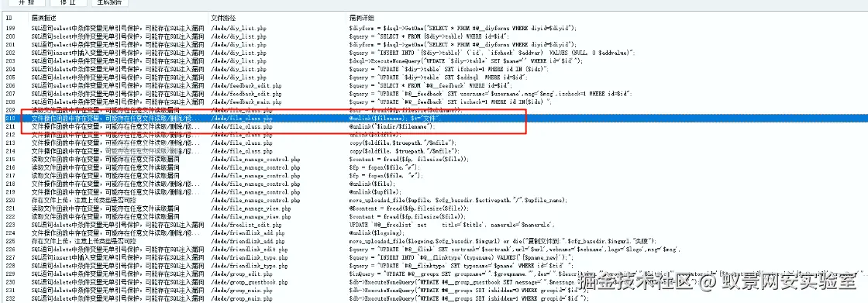Select the SQL insert description in row 202

tap(117, 53)
